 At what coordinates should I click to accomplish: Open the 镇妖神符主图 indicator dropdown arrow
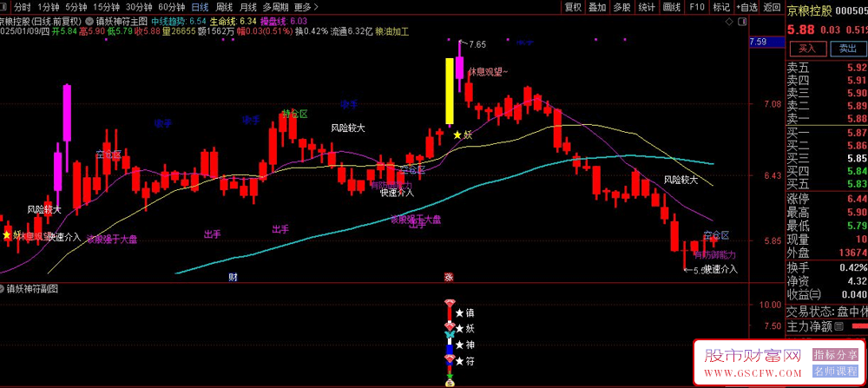point(89,21)
